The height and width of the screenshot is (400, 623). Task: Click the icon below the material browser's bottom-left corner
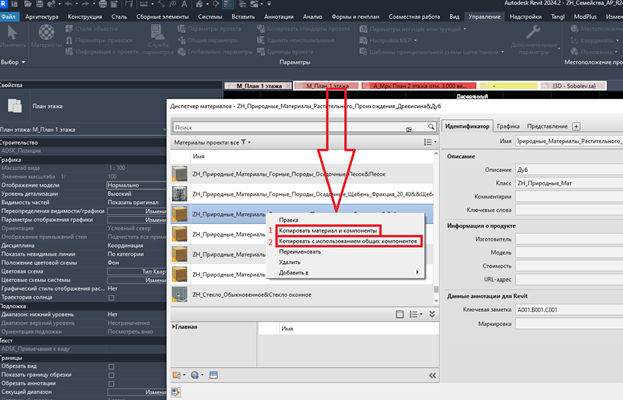tap(176, 392)
